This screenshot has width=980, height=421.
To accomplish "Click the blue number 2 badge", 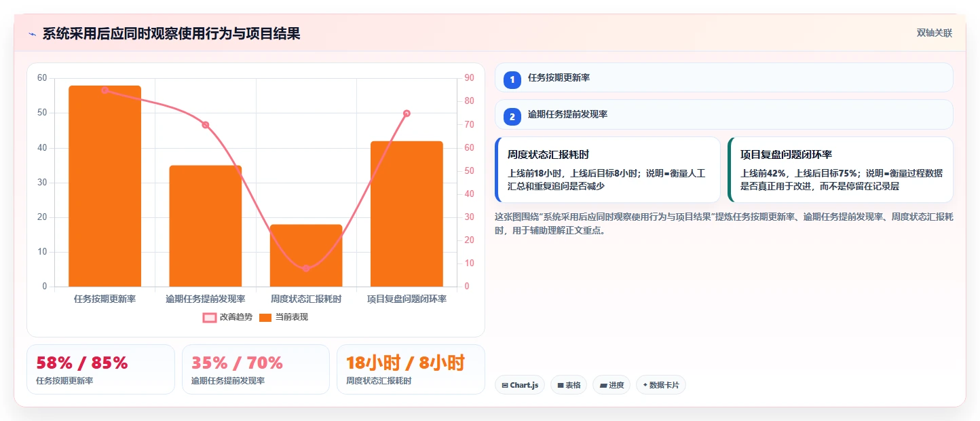I will tap(512, 117).
